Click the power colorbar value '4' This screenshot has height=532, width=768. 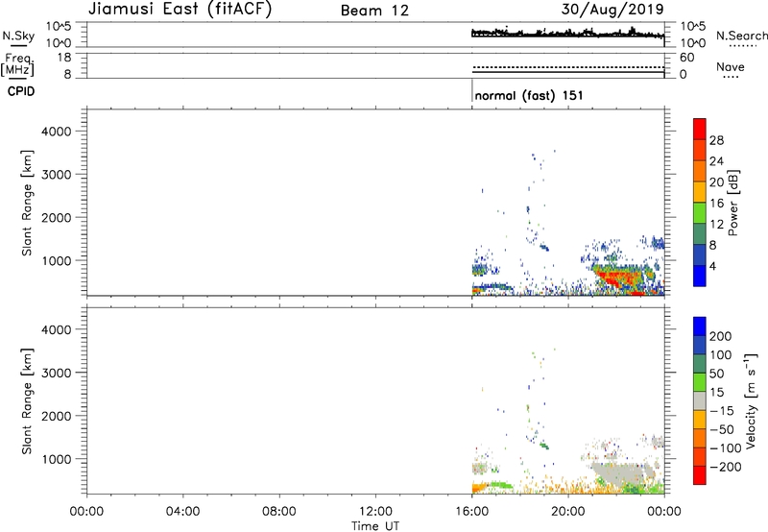click(x=712, y=266)
